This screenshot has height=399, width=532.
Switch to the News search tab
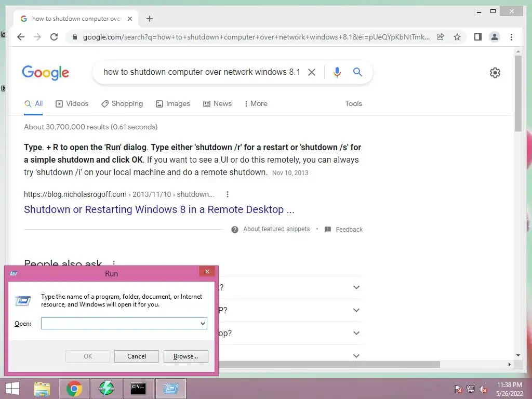coord(218,104)
